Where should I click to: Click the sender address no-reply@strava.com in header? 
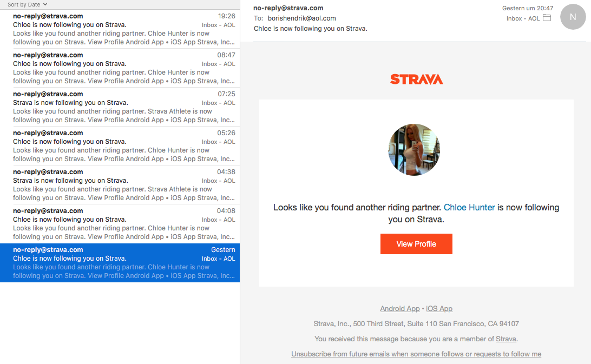coord(288,8)
